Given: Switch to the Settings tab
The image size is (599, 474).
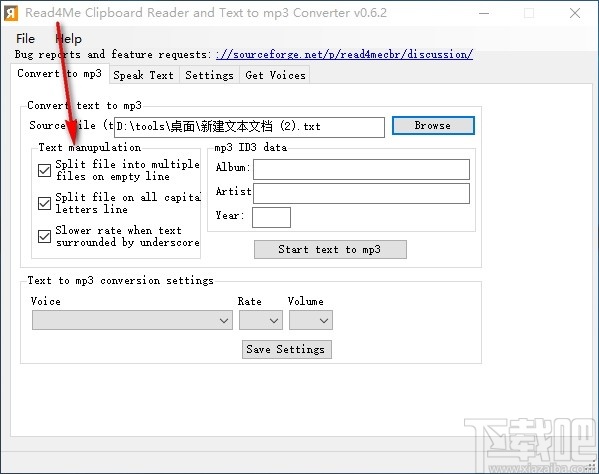Looking at the screenshot, I should (x=209, y=75).
